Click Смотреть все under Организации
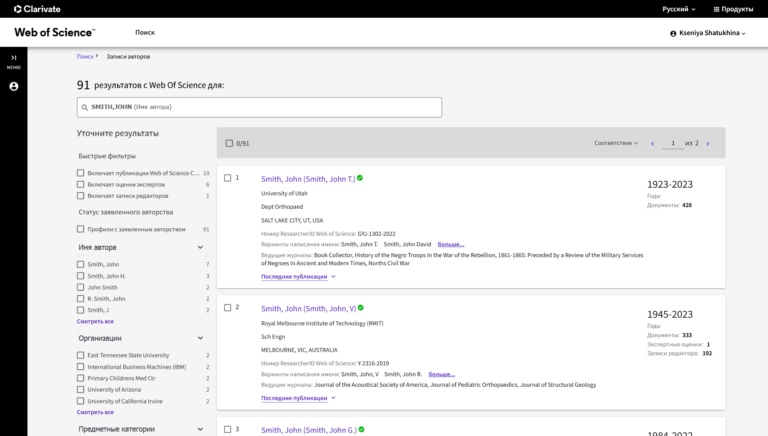The height and width of the screenshot is (436, 768). click(95, 412)
